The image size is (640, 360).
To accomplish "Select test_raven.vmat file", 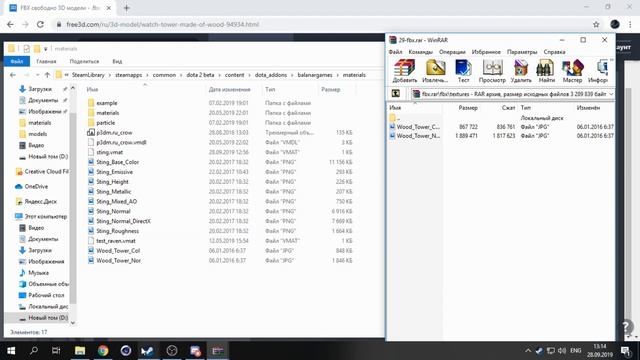I will tap(116, 241).
